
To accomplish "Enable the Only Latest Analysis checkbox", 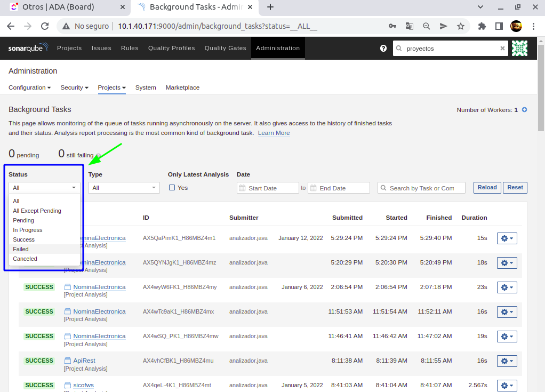I will pos(172,188).
